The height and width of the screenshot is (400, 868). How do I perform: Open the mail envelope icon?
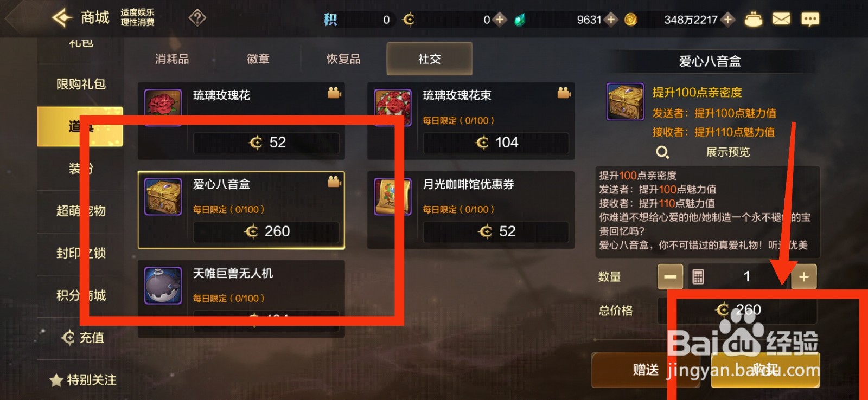pyautogui.click(x=781, y=20)
